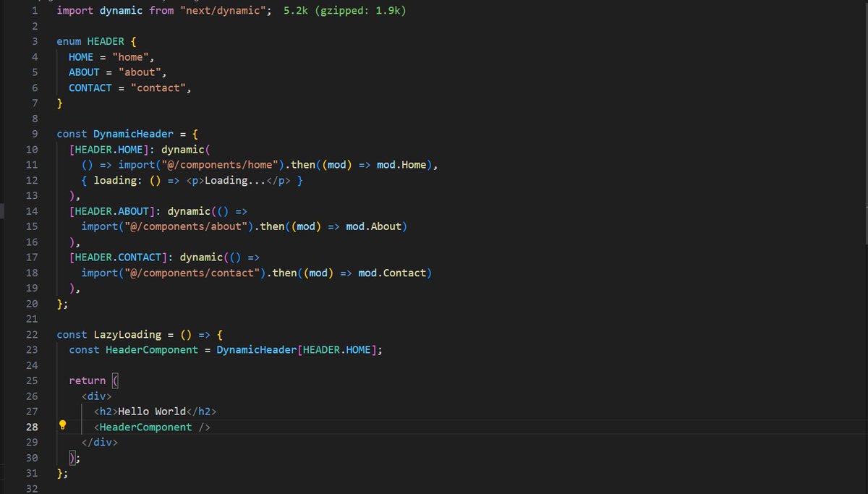868x494 pixels.
Task: Click line number 22 in the gutter
Action: [32, 334]
